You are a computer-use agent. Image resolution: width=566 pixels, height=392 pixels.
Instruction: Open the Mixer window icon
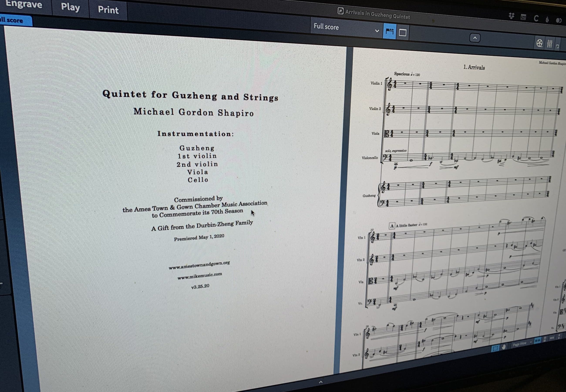(x=549, y=44)
